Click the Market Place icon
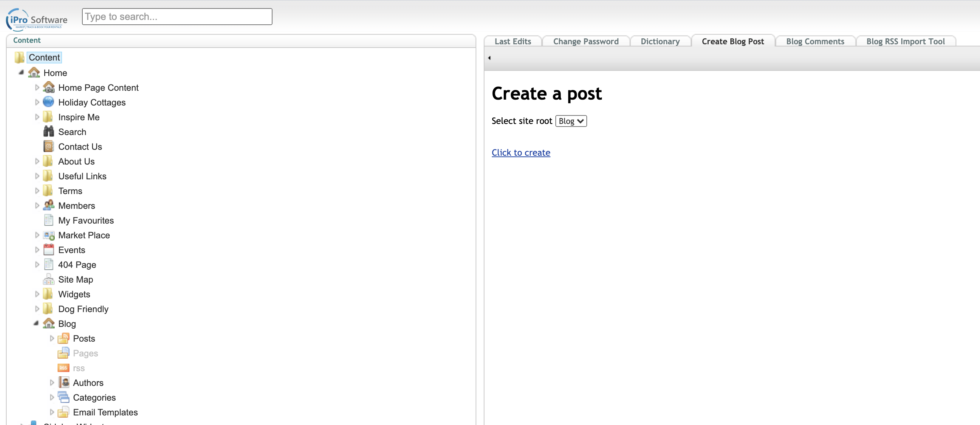980x425 pixels. coord(48,235)
